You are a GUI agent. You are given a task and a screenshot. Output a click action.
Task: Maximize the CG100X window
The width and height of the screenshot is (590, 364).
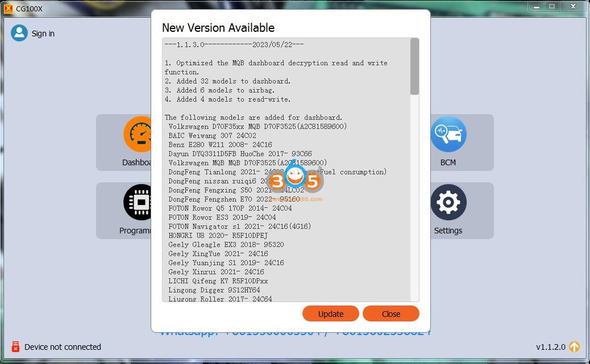click(x=552, y=6)
